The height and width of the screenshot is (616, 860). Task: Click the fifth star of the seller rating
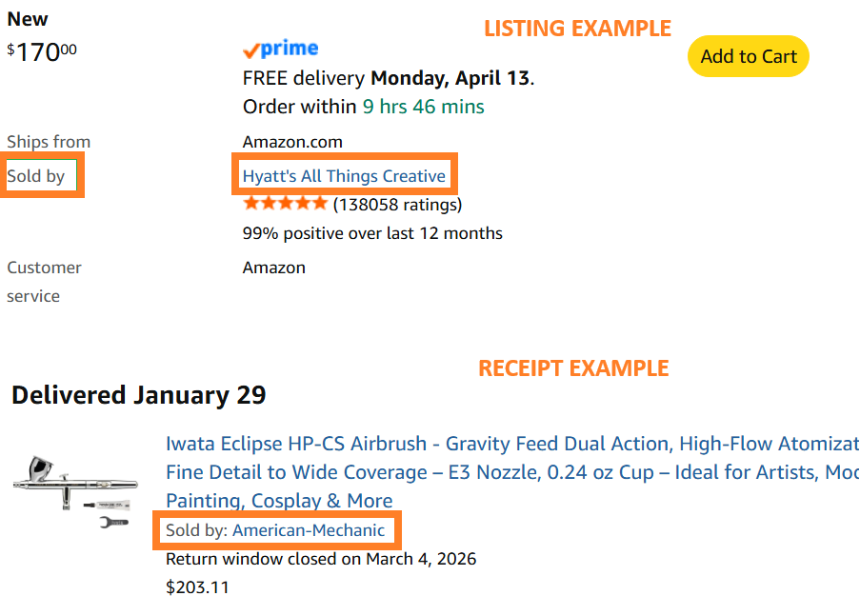point(320,202)
